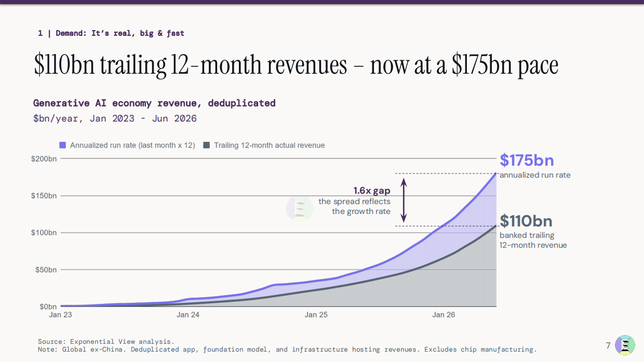Click the Source: Exponential View analysis text
Screen dimensions: 644x362
[x=106, y=342]
